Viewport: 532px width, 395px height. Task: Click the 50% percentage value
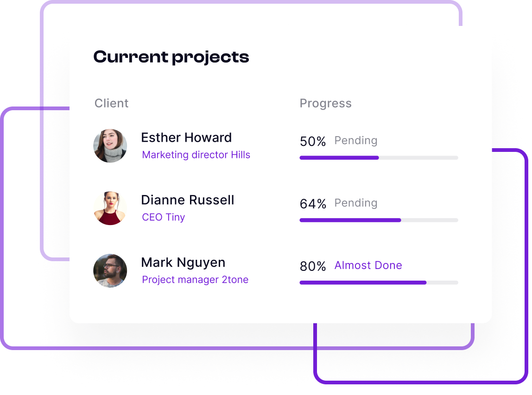313,141
